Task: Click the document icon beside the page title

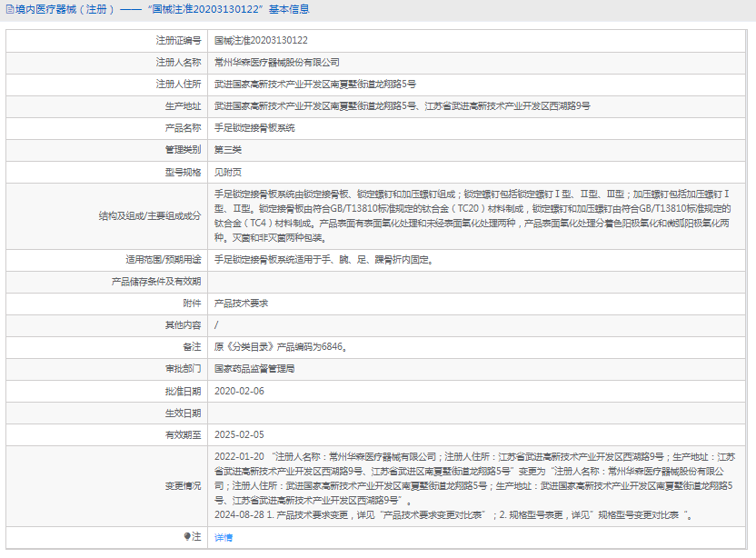Action: point(10,9)
